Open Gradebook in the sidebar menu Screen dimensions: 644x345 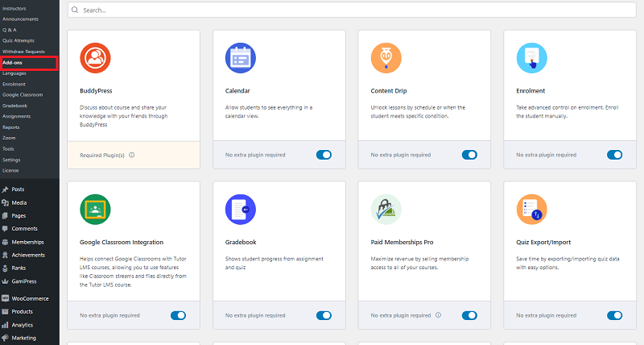coord(14,106)
